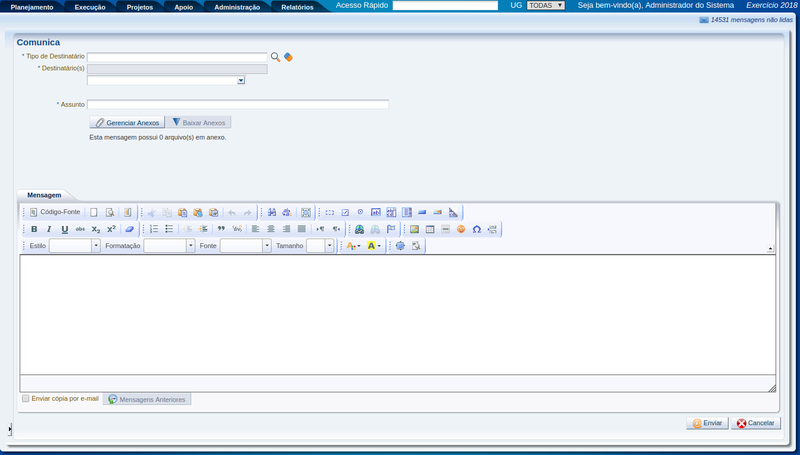Insert a checkbox form element
The width and height of the screenshot is (800, 455).
(x=345, y=212)
